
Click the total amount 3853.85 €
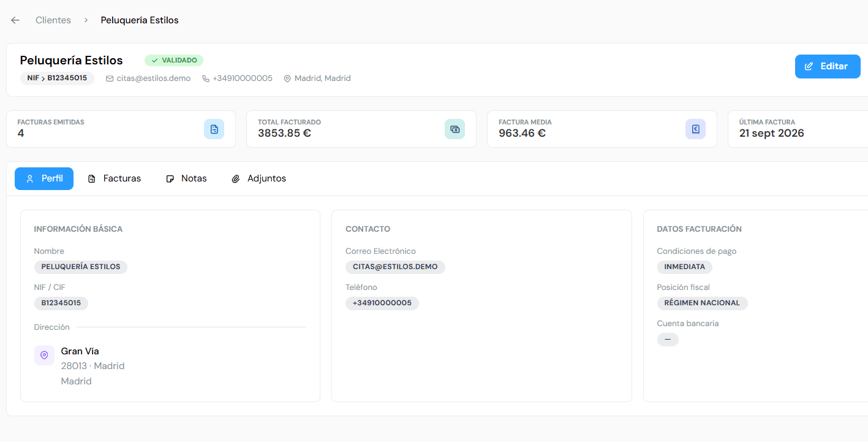tap(284, 133)
